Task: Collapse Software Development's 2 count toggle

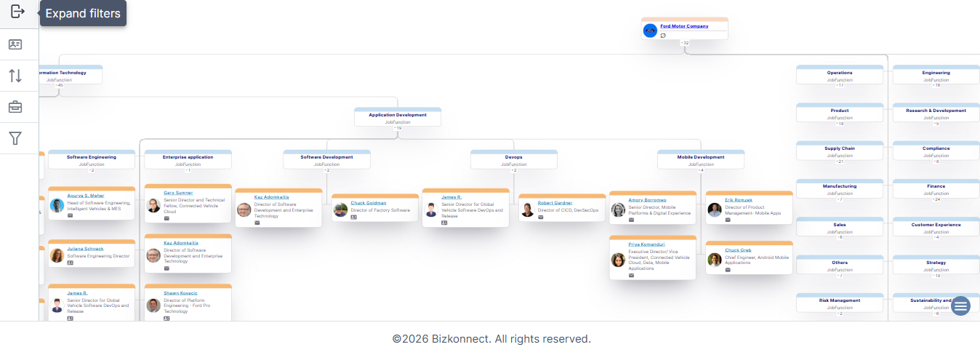Action: point(326,170)
